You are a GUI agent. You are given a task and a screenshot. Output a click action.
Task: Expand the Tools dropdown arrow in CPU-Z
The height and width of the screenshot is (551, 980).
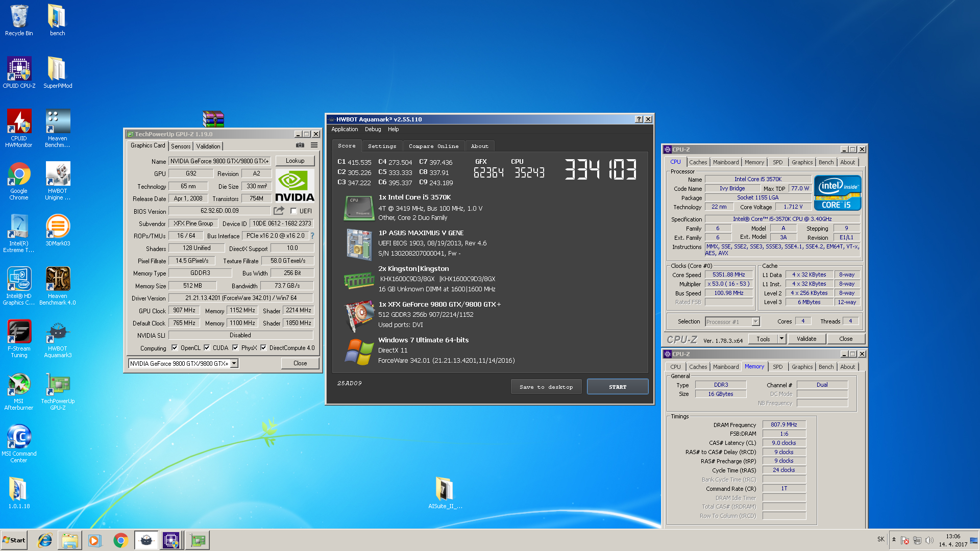pos(781,339)
